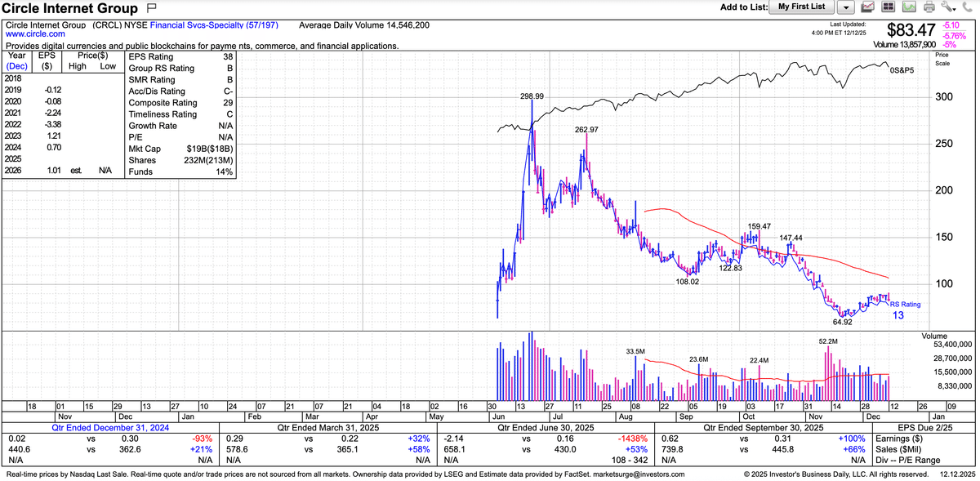Print the chart using printer icon

click(929, 7)
